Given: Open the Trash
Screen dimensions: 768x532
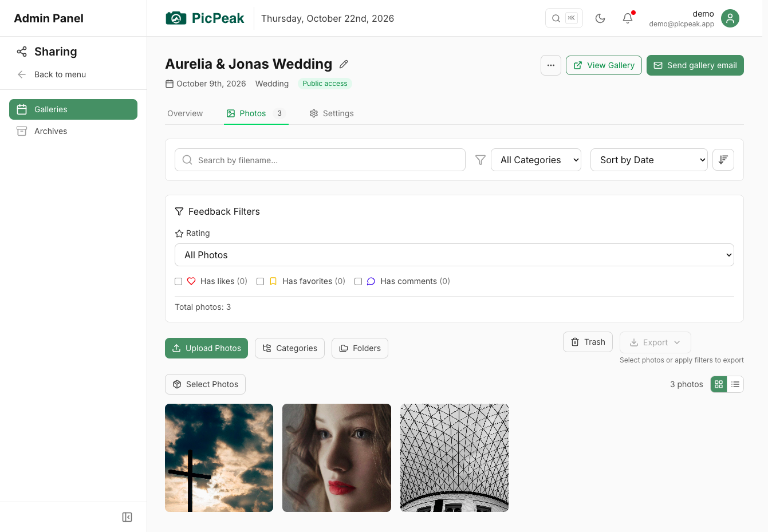Looking at the screenshot, I should click(x=588, y=342).
